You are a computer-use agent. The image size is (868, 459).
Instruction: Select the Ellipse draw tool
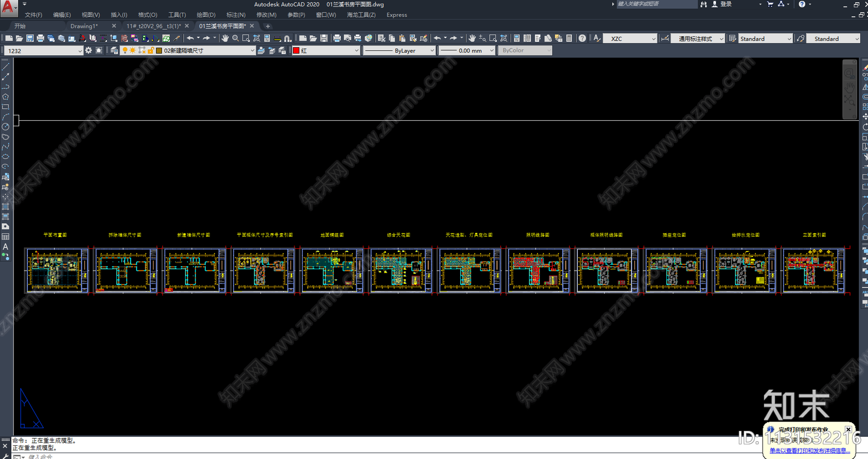click(5, 157)
